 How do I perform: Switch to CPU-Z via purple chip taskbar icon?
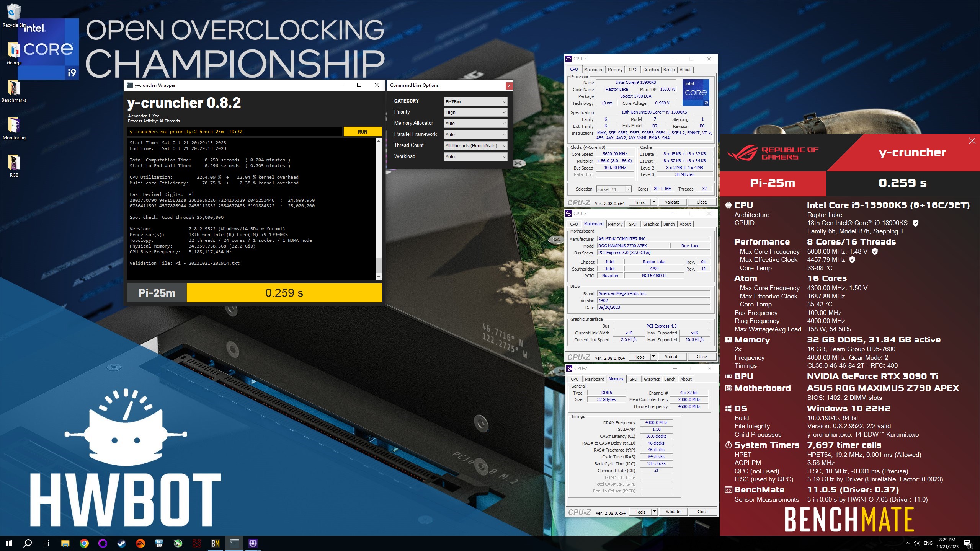253,543
